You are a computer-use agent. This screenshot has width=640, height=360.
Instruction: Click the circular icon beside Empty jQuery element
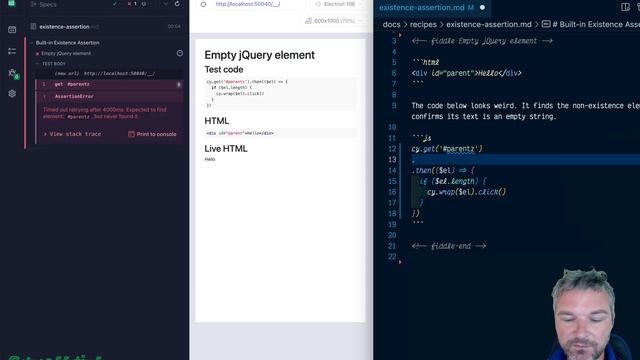(180, 53)
